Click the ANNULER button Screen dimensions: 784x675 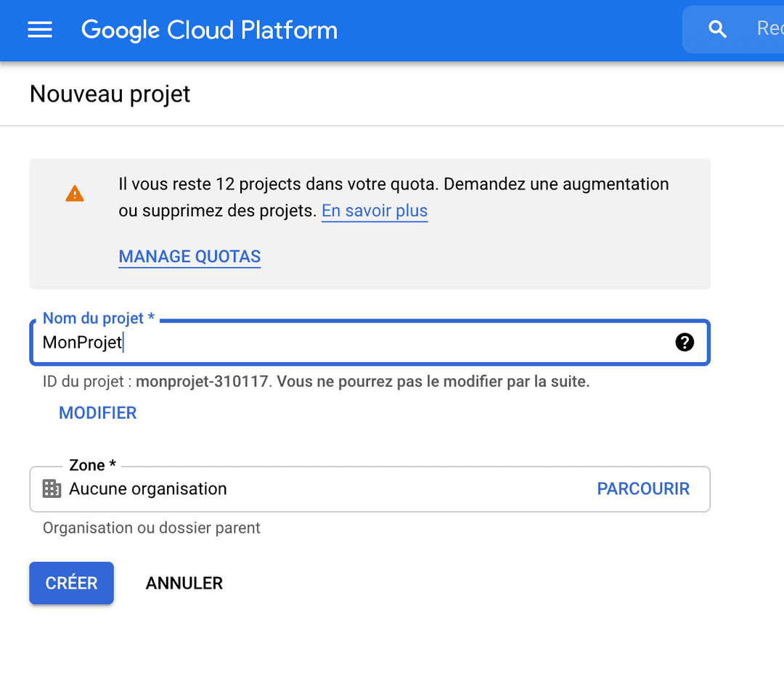coord(184,583)
